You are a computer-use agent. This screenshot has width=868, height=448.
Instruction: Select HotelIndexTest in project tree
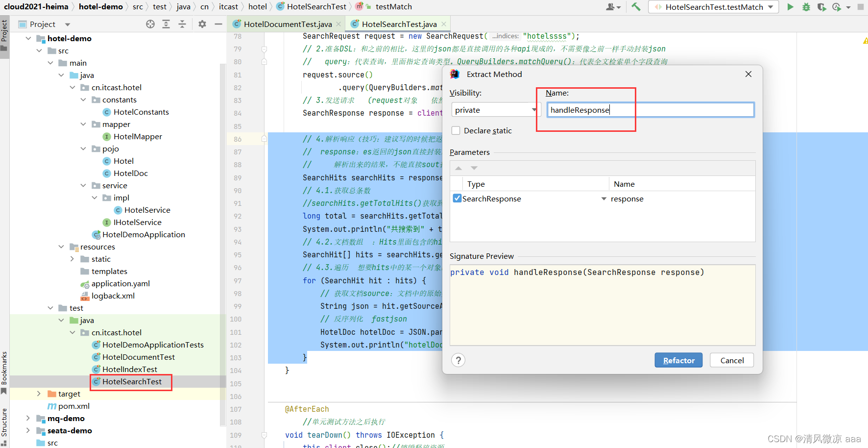tap(130, 370)
